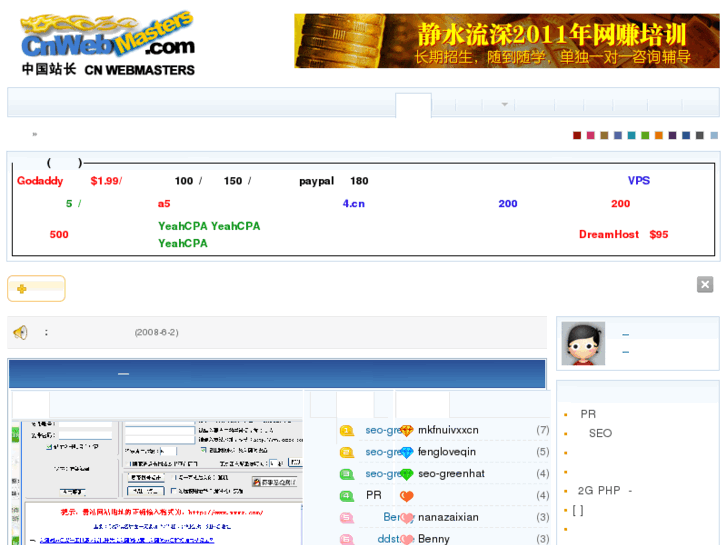Collapse the blue forum section header dash
The height and width of the screenshot is (545, 727).
[123, 373]
